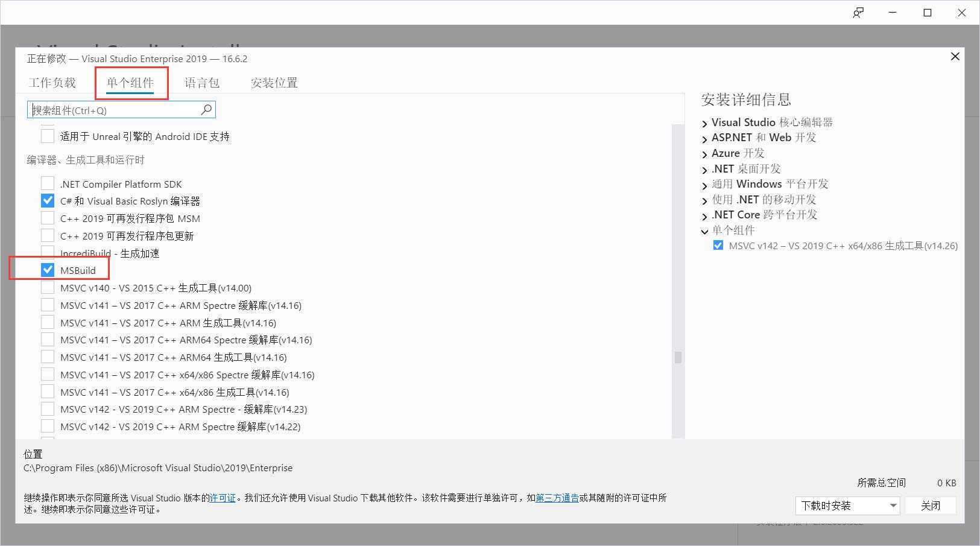Open the feedback icon in the title bar
Screen dimensions: 980x546
pos(858,13)
